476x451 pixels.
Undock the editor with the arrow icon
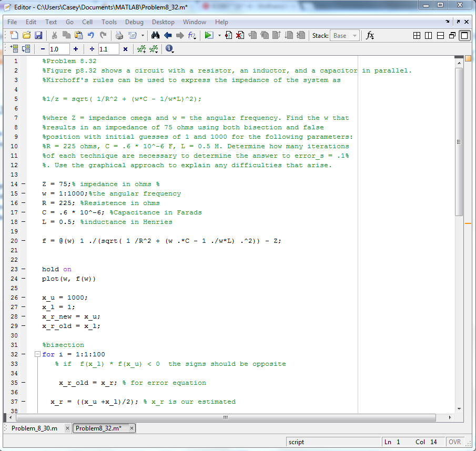coord(458,22)
